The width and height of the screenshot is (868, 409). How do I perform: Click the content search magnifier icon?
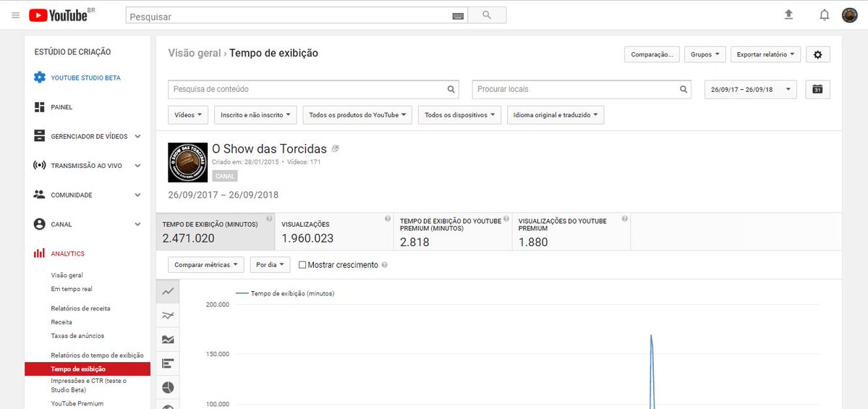pyautogui.click(x=451, y=90)
